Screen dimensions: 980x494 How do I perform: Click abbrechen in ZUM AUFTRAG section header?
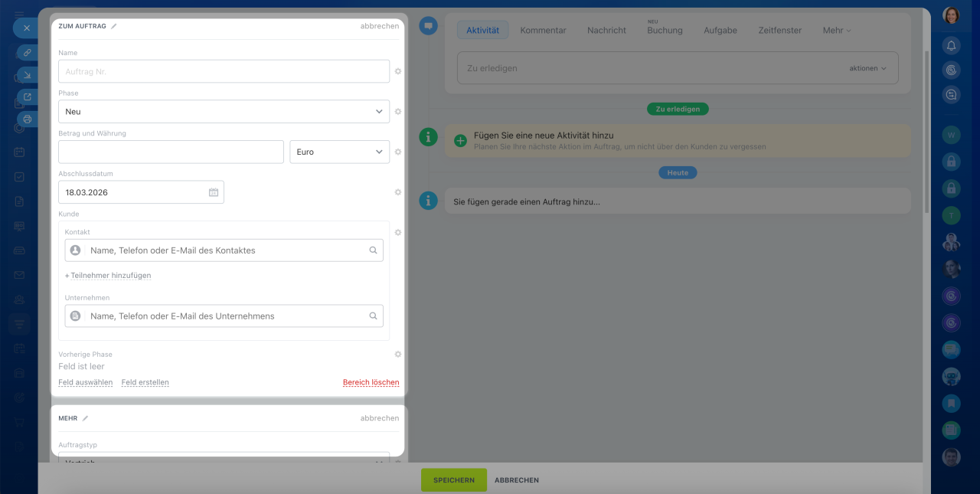pyautogui.click(x=380, y=26)
